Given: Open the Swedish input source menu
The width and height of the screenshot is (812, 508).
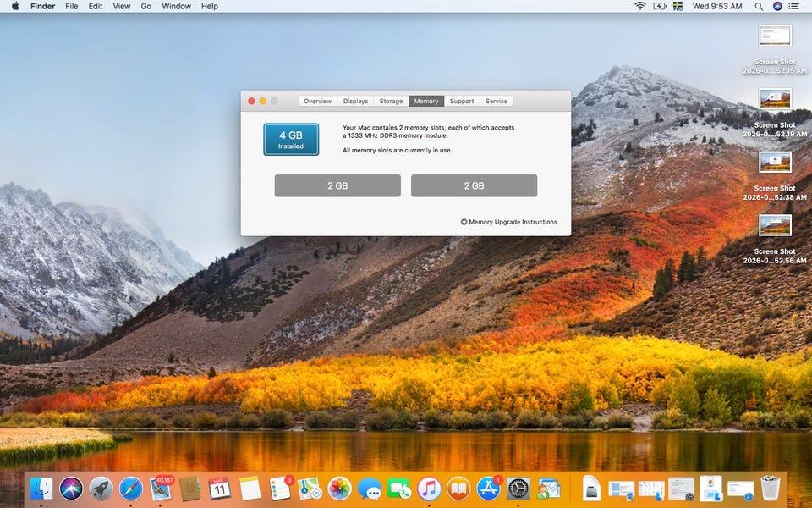Looking at the screenshot, I should pos(678,6).
